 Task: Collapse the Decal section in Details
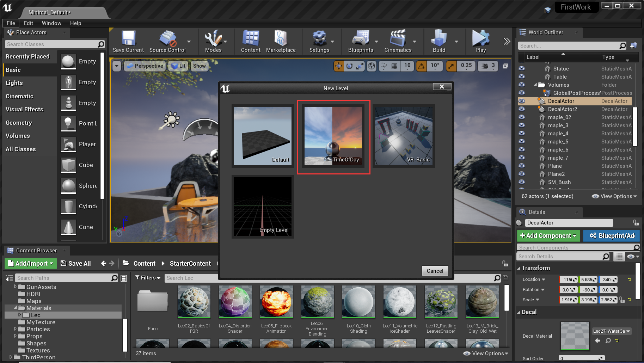[x=519, y=312]
